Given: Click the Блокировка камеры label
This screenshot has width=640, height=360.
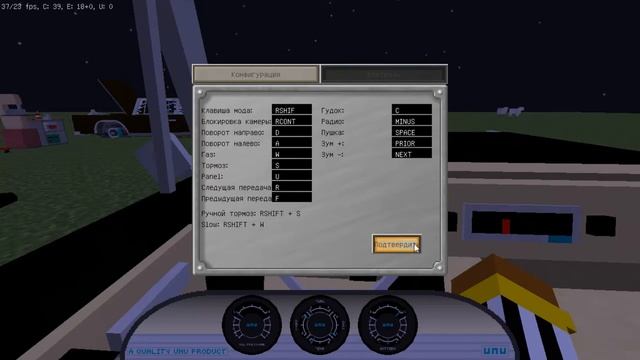Looking at the screenshot, I should (236, 122).
